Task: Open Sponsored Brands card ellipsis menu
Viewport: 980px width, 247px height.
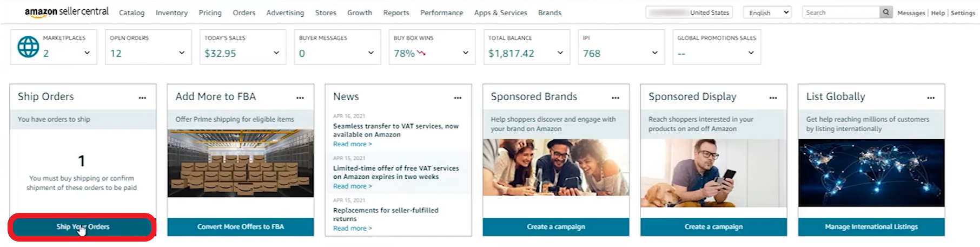Action: coord(615,98)
